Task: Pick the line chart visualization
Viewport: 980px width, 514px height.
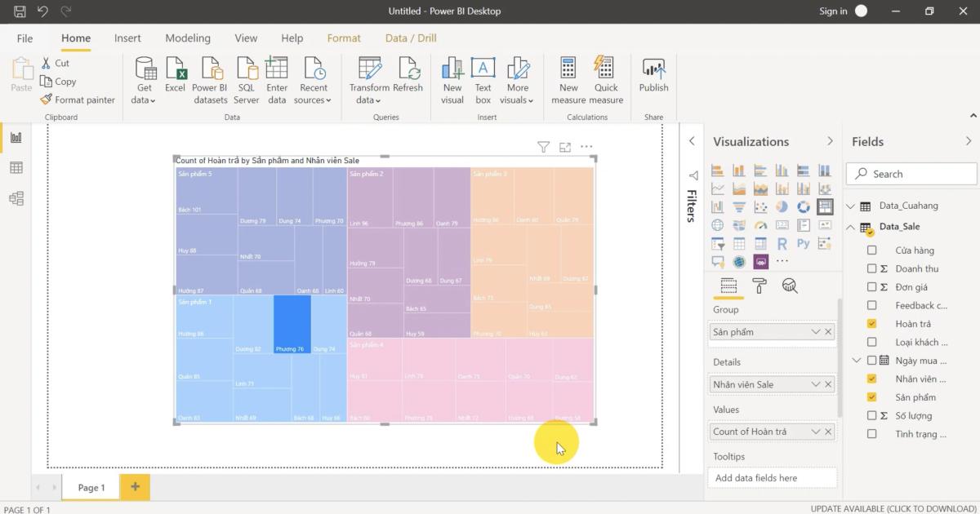Action: [718, 186]
